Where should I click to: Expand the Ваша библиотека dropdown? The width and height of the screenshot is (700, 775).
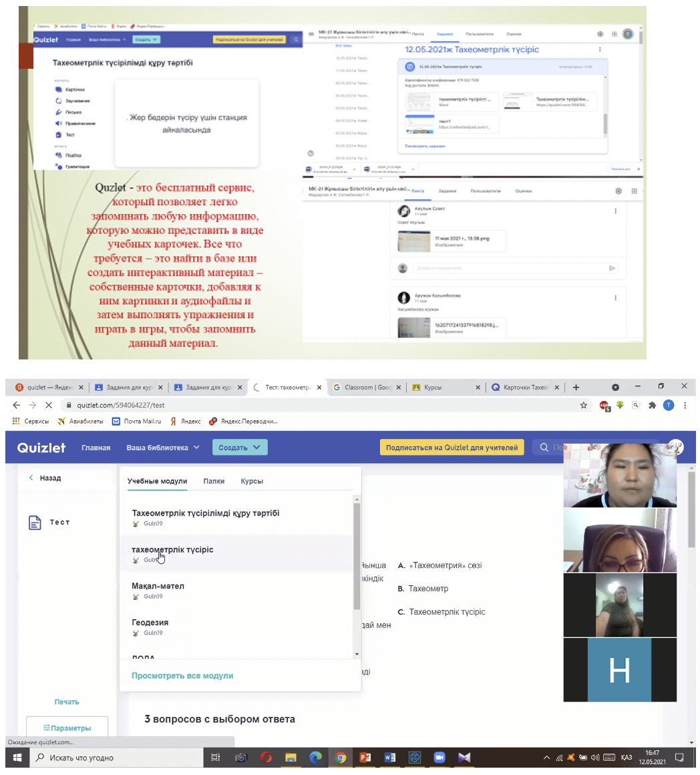pyautogui.click(x=163, y=448)
